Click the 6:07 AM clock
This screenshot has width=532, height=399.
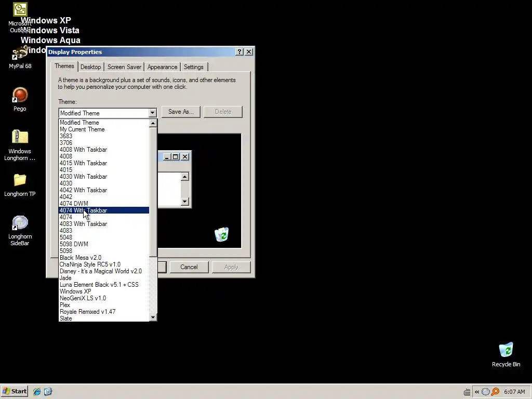[x=514, y=392]
